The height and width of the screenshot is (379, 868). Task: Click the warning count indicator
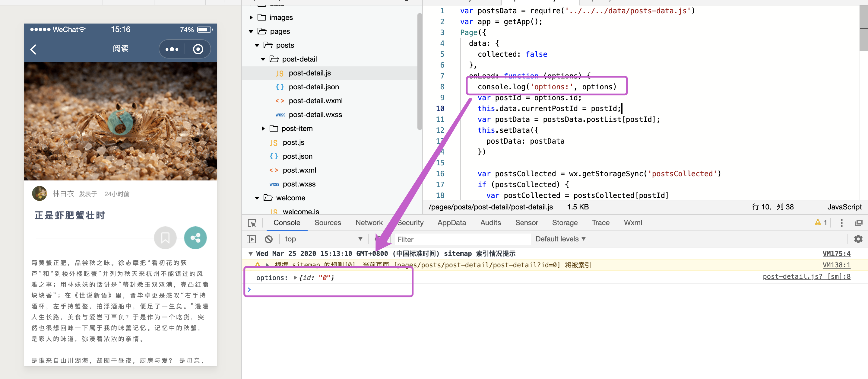click(821, 223)
